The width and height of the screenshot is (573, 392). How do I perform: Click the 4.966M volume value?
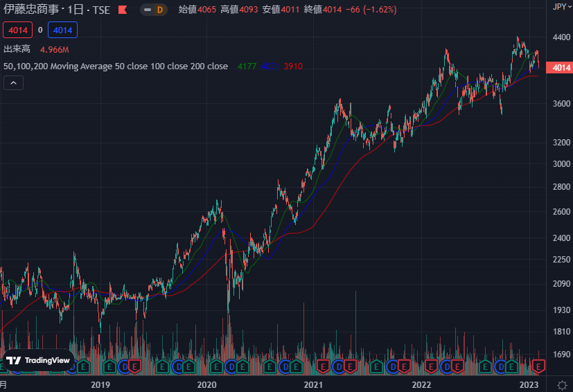(55, 50)
